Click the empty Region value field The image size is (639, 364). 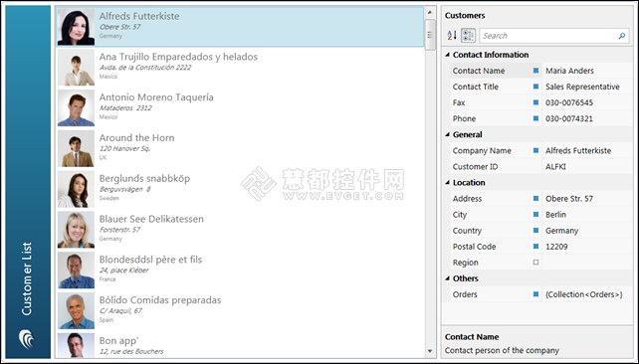[x=587, y=263]
